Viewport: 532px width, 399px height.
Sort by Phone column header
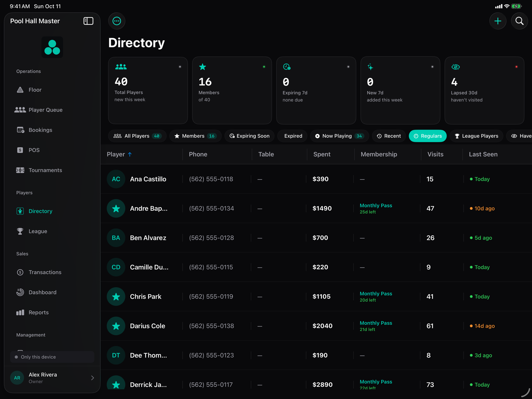pyautogui.click(x=198, y=154)
